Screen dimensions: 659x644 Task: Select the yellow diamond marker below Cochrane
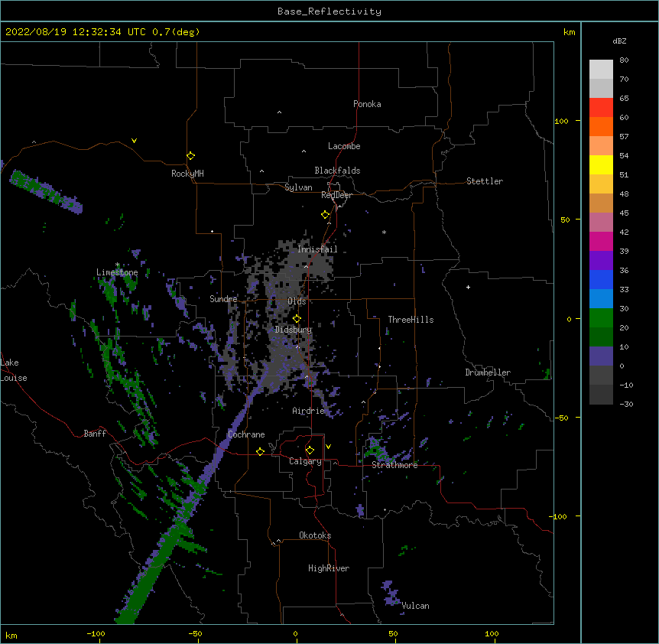[260, 451]
